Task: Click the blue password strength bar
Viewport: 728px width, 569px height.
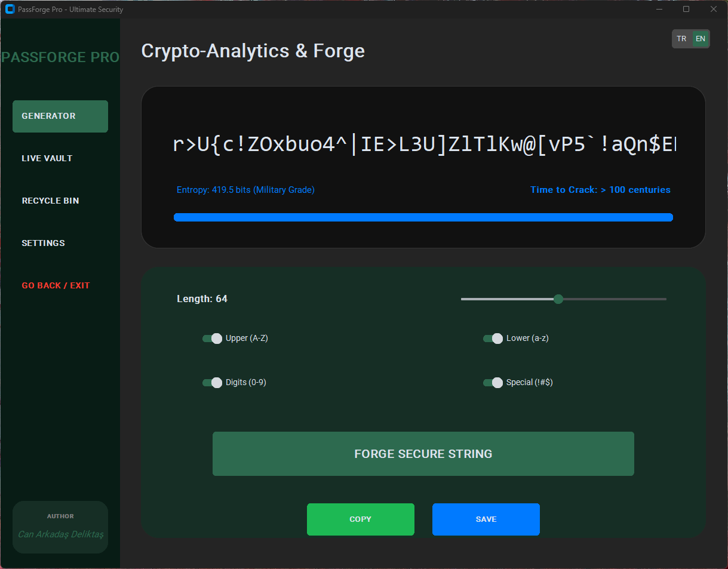Action: (x=423, y=217)
